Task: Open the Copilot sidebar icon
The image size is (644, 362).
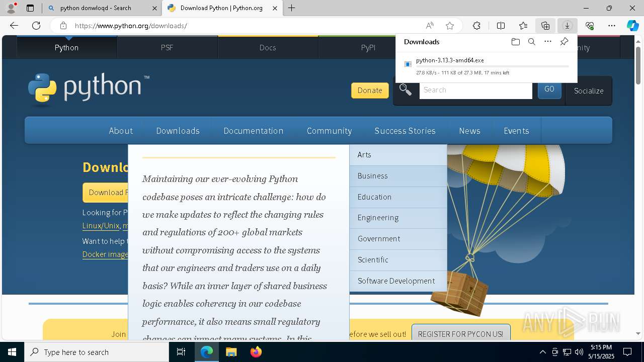Action: click(x=632, y=26)
